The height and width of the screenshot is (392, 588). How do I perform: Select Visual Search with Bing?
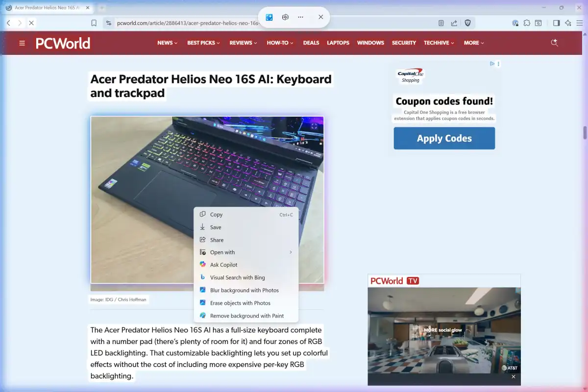click(246, 277)
